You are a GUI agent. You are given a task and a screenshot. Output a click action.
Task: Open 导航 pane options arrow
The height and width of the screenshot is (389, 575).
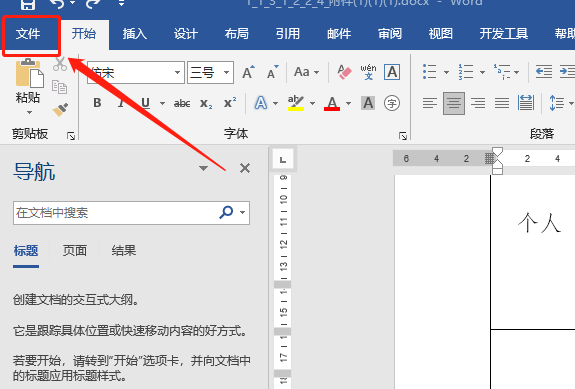(x=204, y=168)
